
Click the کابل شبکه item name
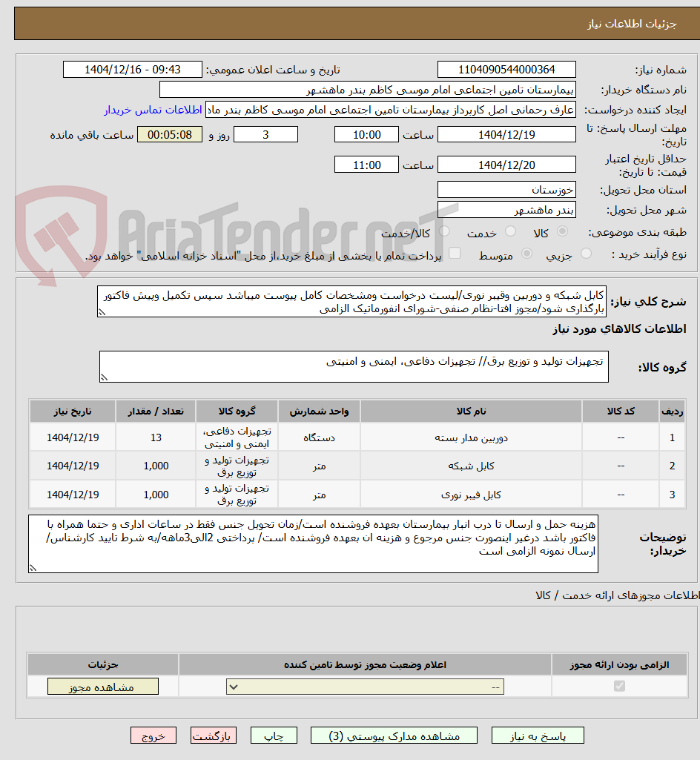(x=471, y=466)
